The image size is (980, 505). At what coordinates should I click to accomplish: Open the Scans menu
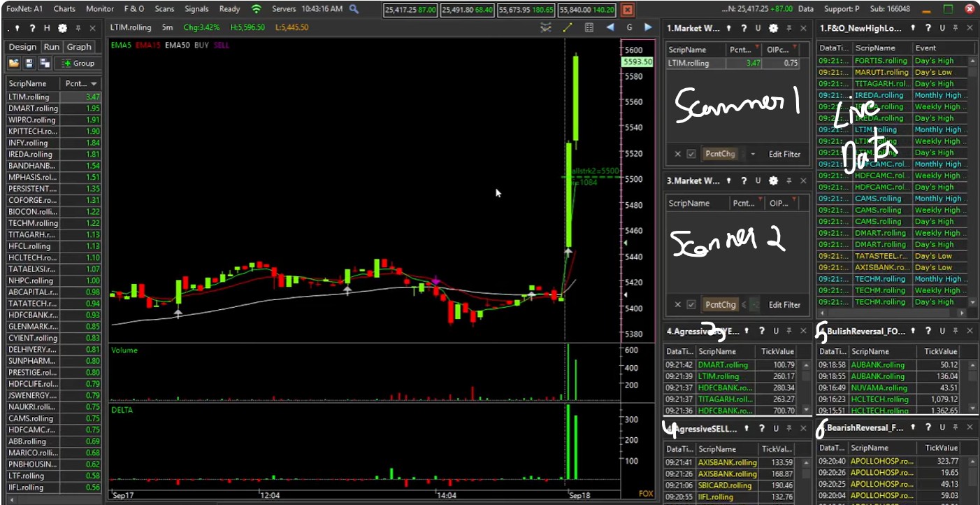tap(164, 9)
